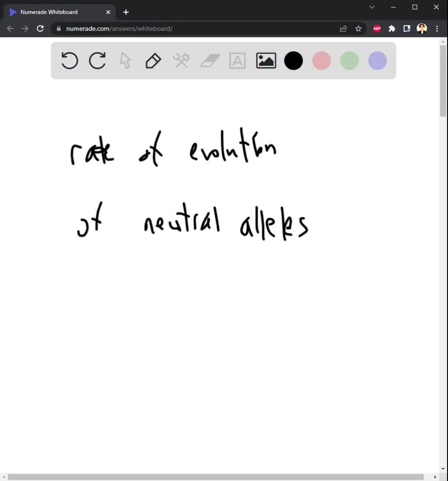Select the Eraser tool
This screenshot has height=481, width=448.
click(209, 61)
